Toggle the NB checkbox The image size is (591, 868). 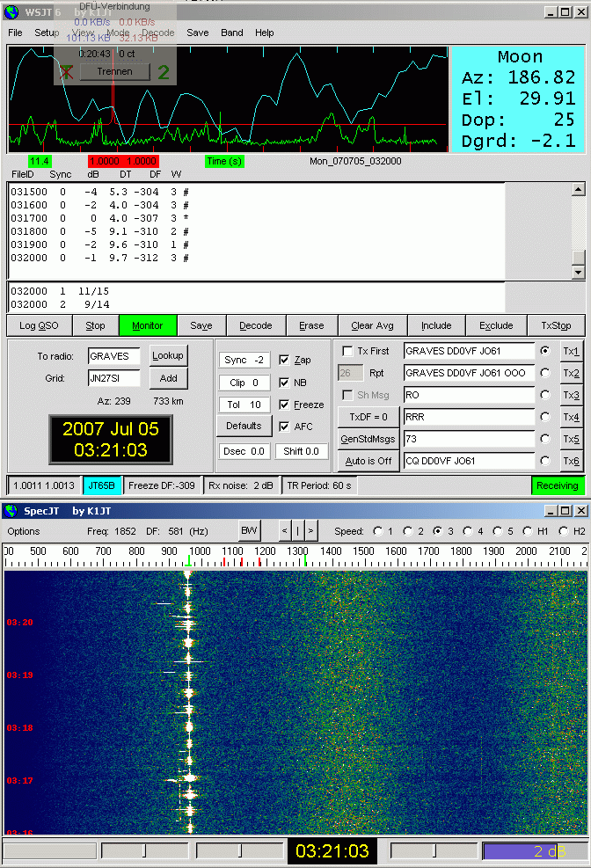tap(284, 383)
